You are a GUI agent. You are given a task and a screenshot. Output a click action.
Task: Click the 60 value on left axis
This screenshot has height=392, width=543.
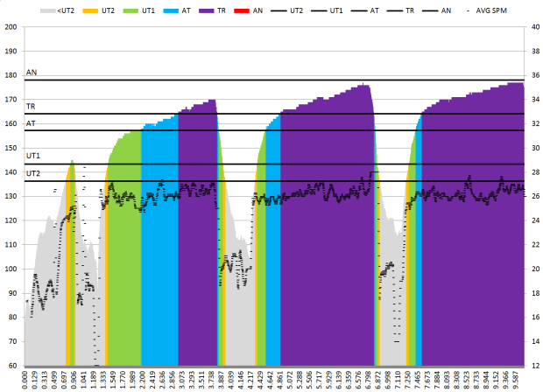13,365
